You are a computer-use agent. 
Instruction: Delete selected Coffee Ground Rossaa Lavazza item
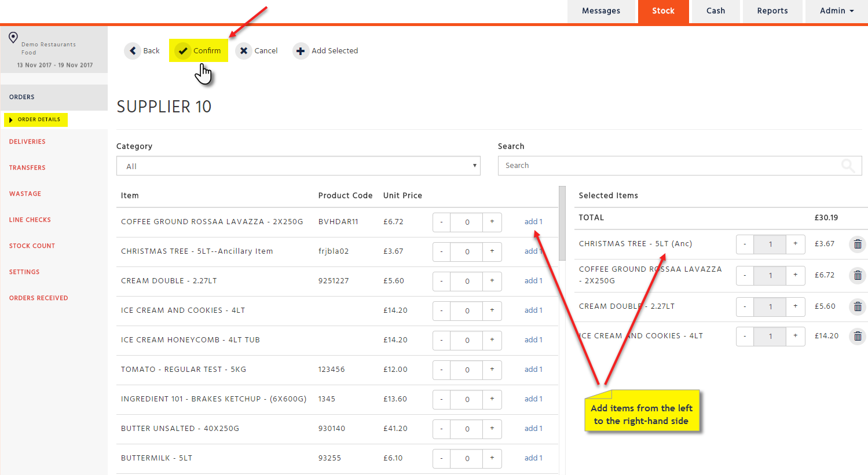pos(858,276)
